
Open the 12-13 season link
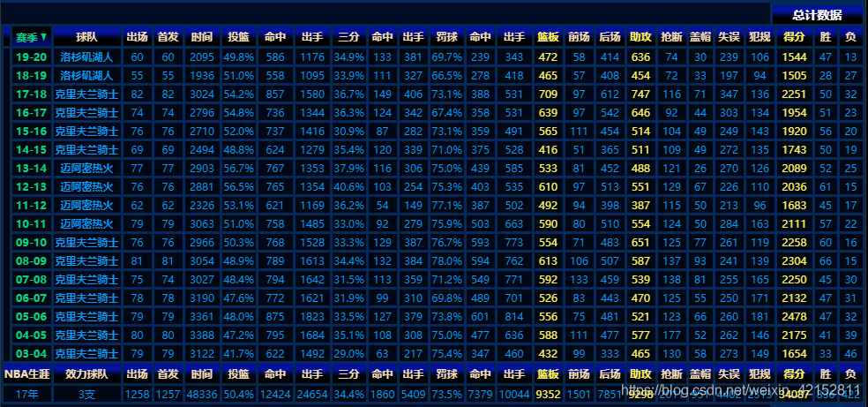coord(32,187)
